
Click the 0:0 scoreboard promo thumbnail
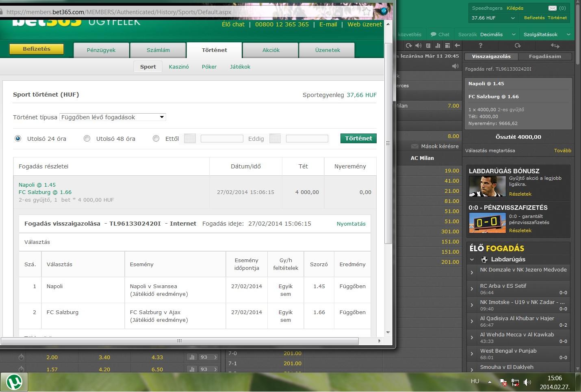click(487, 222)
